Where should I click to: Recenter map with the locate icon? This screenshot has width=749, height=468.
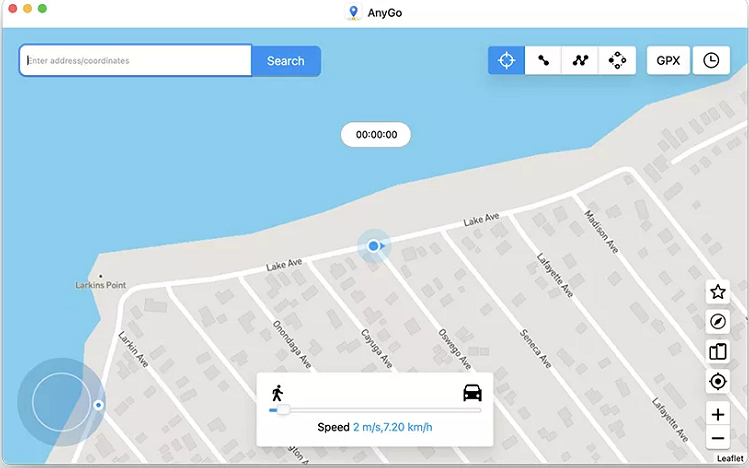(718, 382)
